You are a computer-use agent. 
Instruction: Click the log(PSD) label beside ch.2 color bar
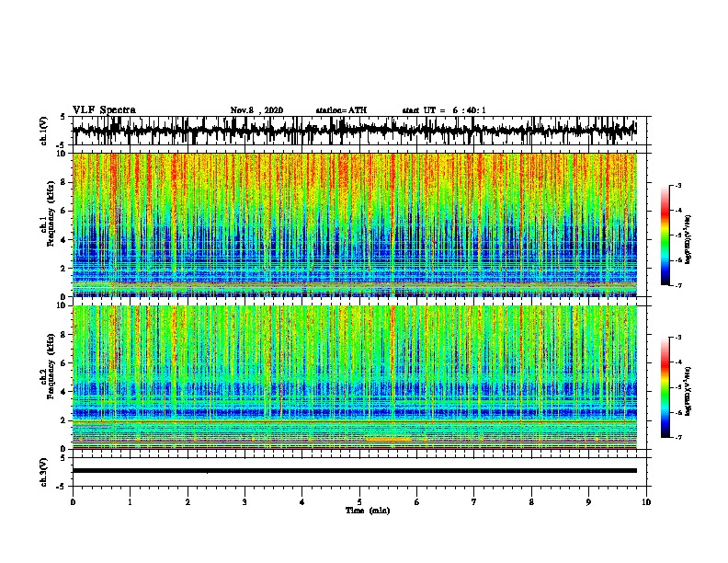point(688,391)
